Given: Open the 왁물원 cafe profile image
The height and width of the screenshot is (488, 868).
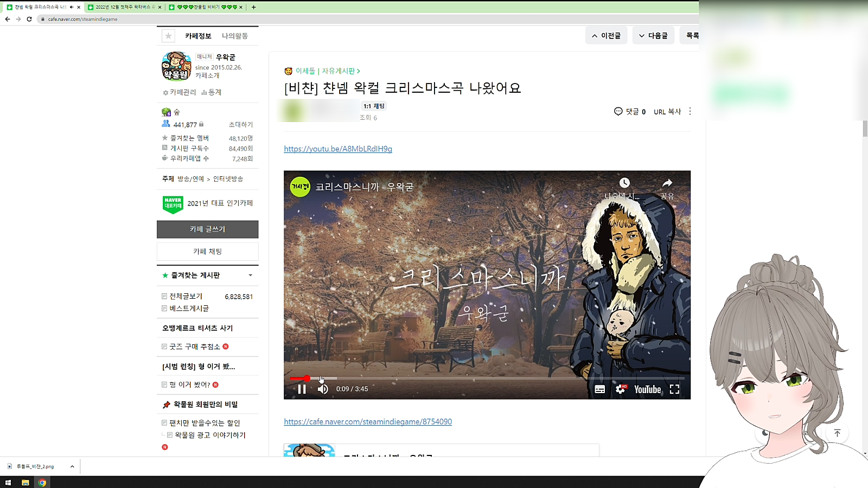Looking at the screenshot, I should (176, 66).
